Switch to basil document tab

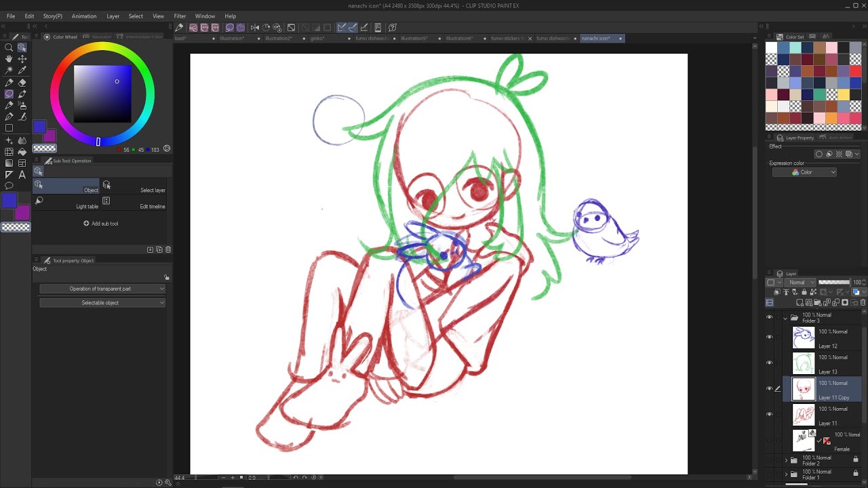pyautogui.click(x=181, y=38)
